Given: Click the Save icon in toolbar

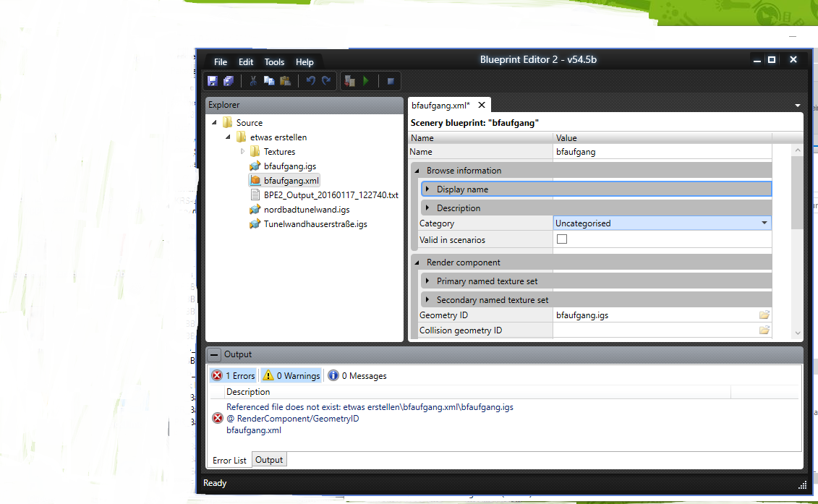Looking at the screenshot, I should 213,81.
